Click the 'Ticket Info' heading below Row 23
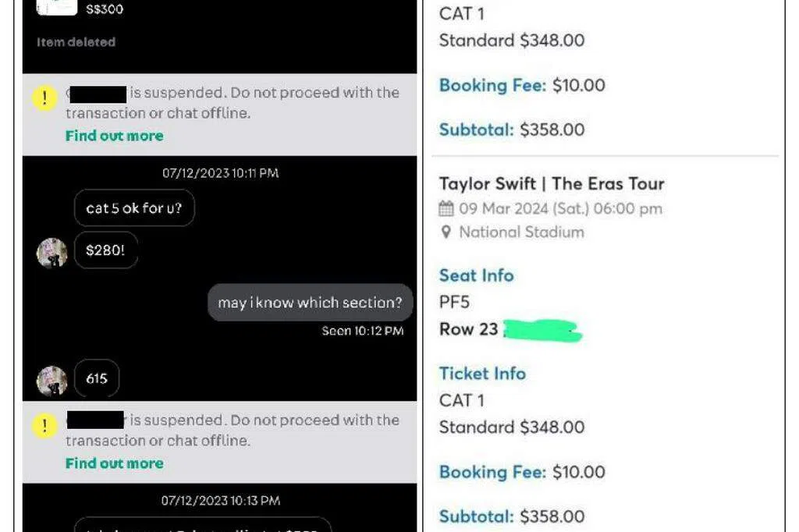Screen dimensions: 799x532 482,374
